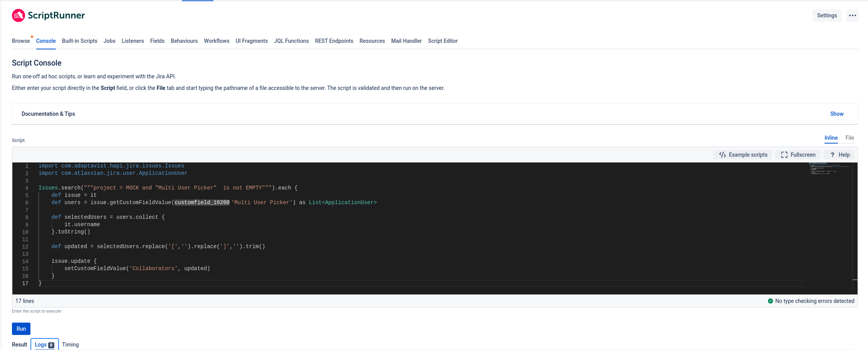
Task: Select Inline script entry mode
Action: 831,138
